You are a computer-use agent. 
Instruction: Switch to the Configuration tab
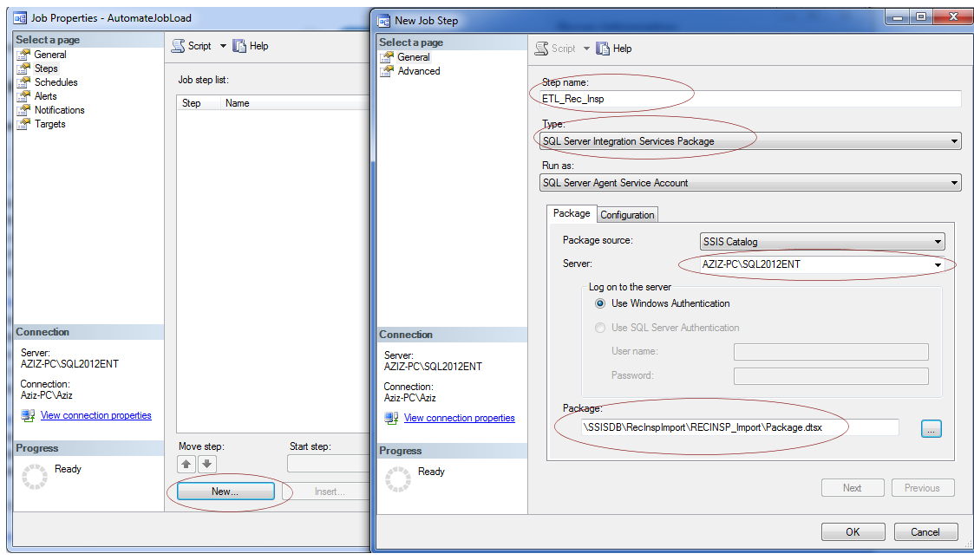point(627,214)
